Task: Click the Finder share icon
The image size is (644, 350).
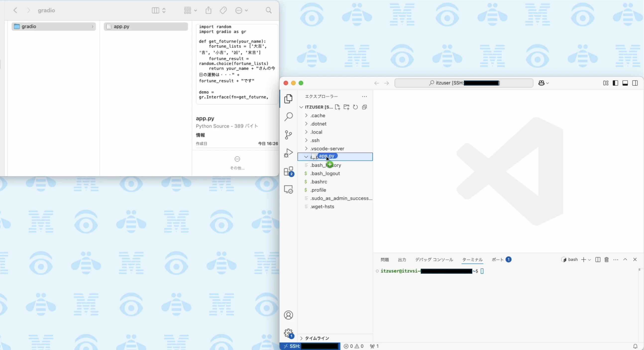Action: point(209,10)
